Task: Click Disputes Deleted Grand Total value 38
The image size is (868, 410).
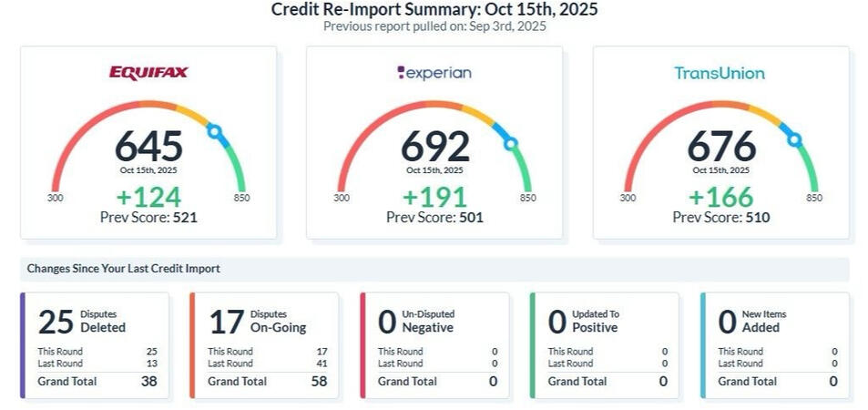Action: click(148, 381)
